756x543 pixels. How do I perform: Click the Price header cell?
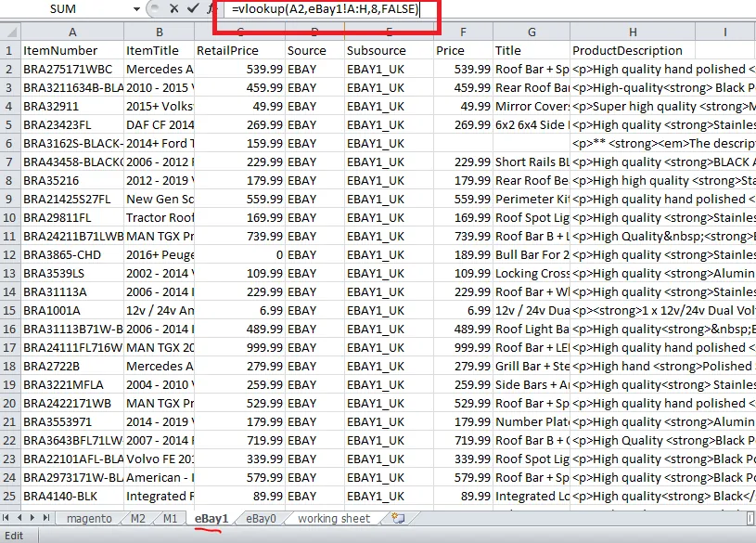(x=463, y=51)
